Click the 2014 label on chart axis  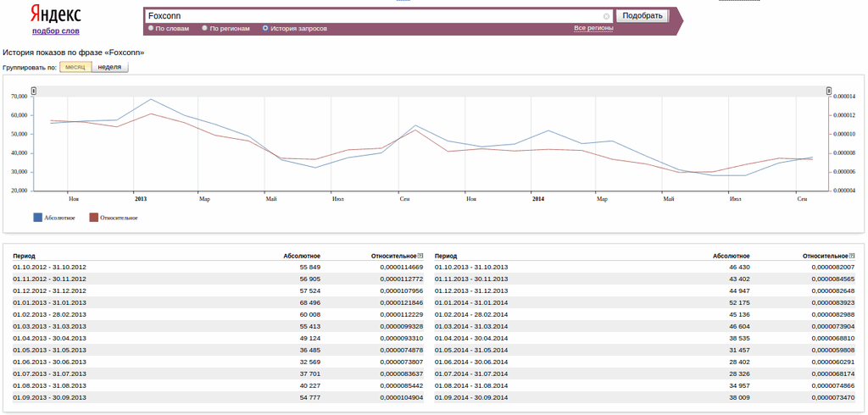pyautogui.click(x=538, y=199)
